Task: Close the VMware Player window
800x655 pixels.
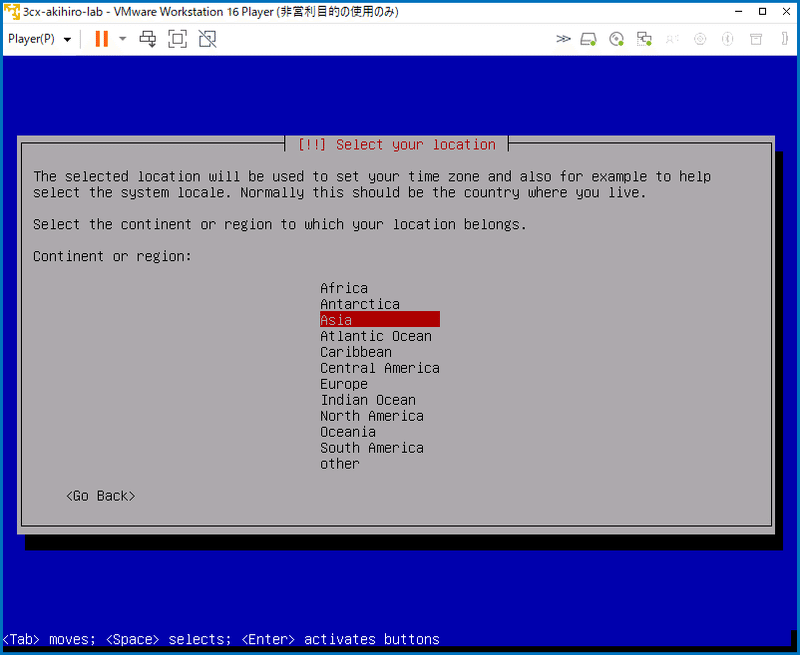Action: 786,11
